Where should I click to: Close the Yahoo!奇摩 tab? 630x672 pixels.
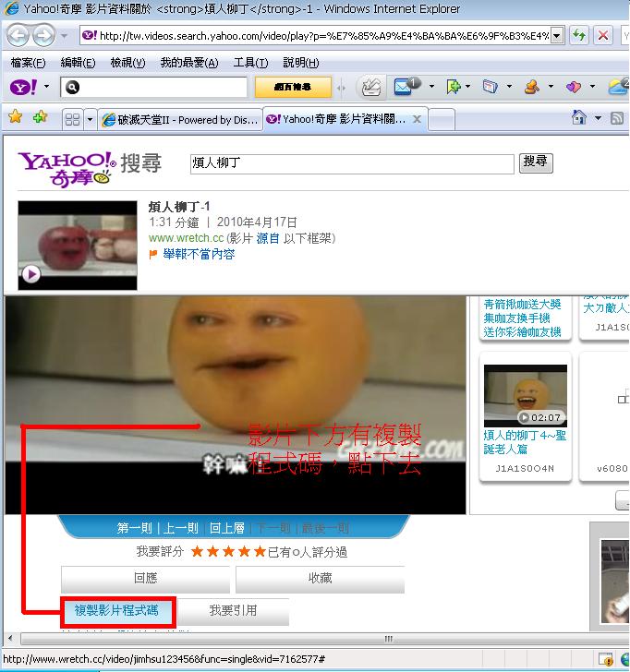point(417,120)
